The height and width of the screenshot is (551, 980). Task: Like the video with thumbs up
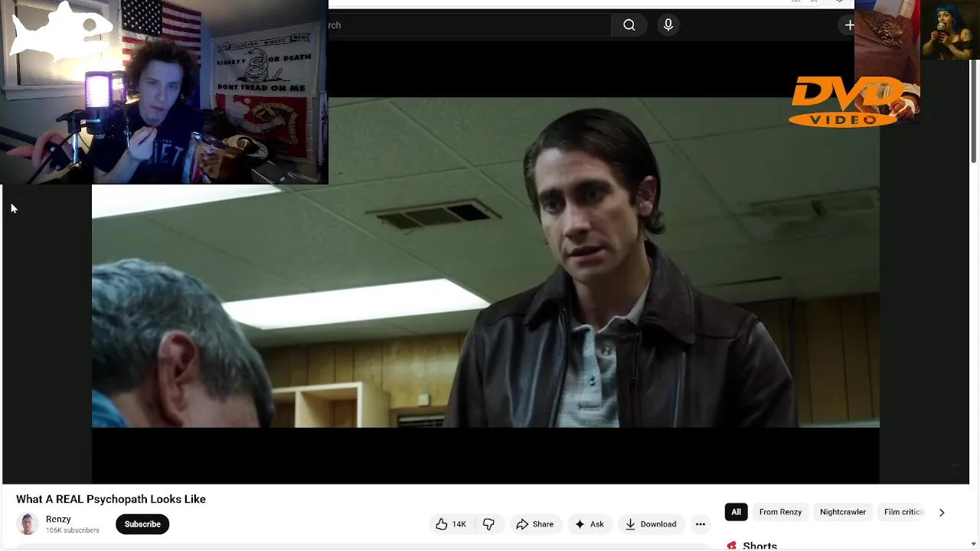coord(451,524)
